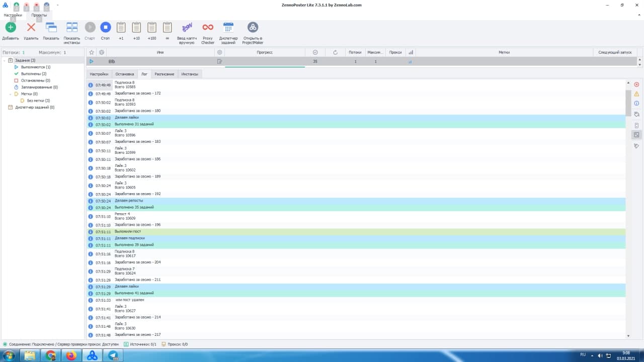Select Выполнены (2) in the tree
This screenshot has height=362, width=644.
(x=34, y=74)
